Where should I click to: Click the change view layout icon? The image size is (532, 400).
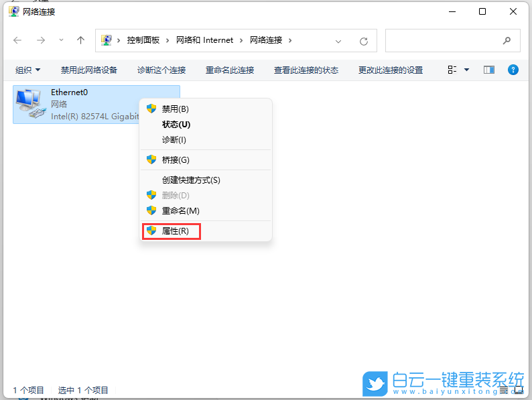(452, 70)
